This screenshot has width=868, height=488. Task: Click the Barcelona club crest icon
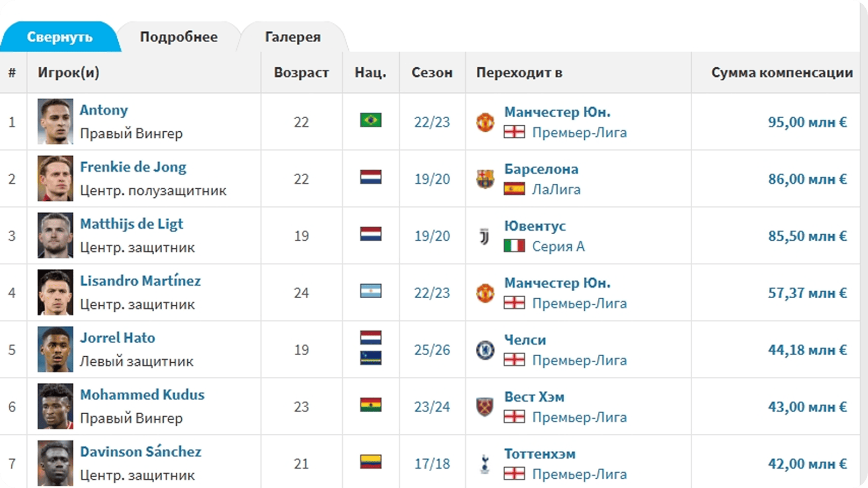click(485, 179)
